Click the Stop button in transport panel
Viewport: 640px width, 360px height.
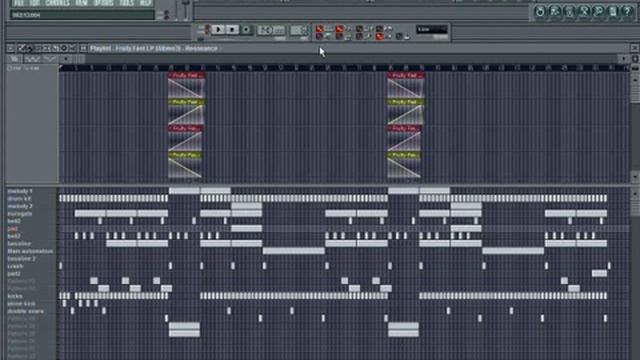[232, 30]
